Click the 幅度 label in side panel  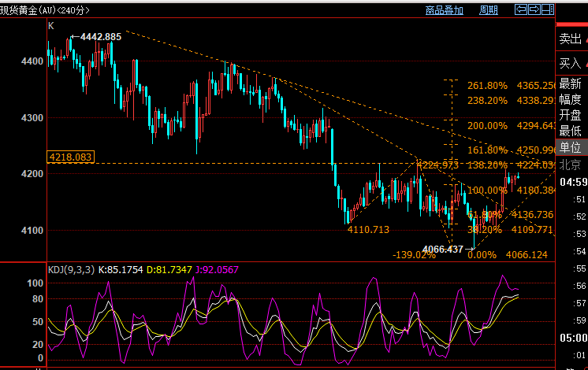[x=570, y=99]
